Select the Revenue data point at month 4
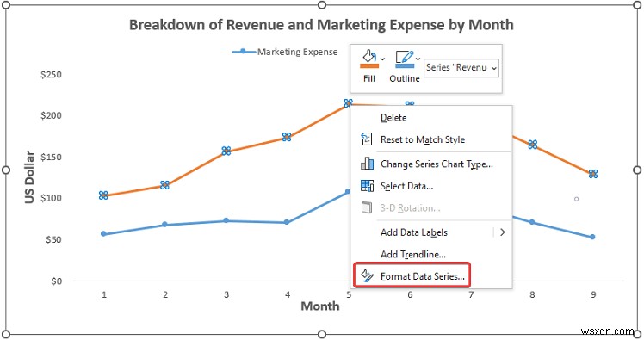644x340 pixels. pyautogui.click(x=287, y=137)
